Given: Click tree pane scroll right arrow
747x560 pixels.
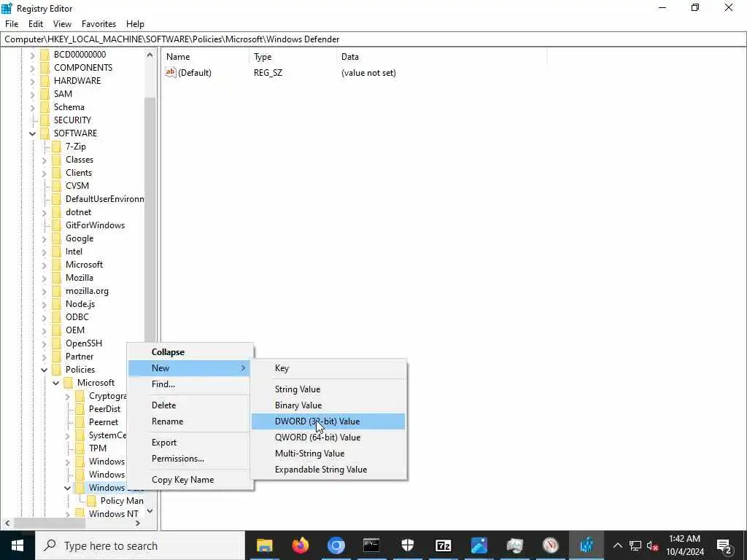Looking at the screenshot, I should 138,524.
